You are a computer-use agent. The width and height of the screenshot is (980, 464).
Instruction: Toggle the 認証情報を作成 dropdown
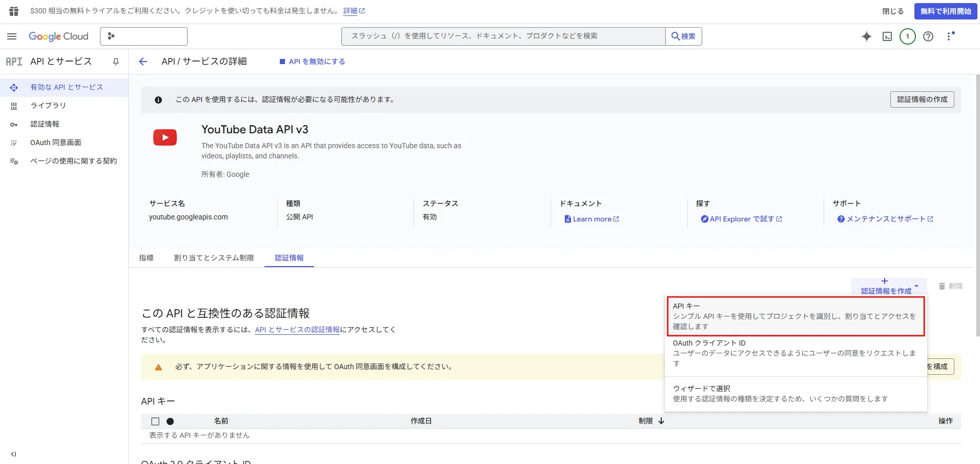(889, 286)
